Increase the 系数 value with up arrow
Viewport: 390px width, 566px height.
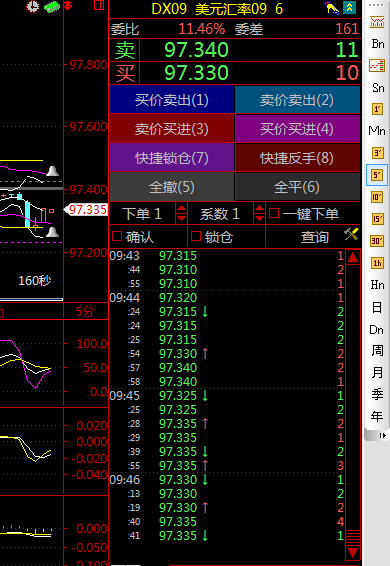tap(259, 208)
